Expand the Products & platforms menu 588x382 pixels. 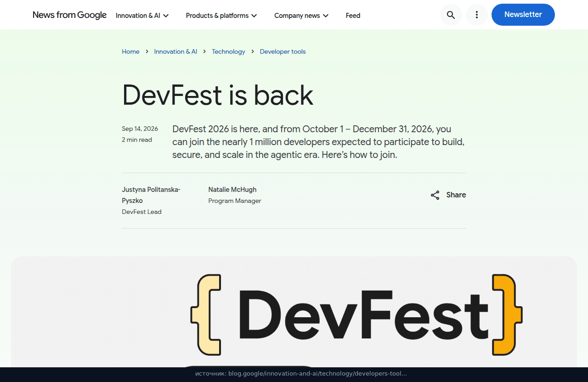point(221,16)
